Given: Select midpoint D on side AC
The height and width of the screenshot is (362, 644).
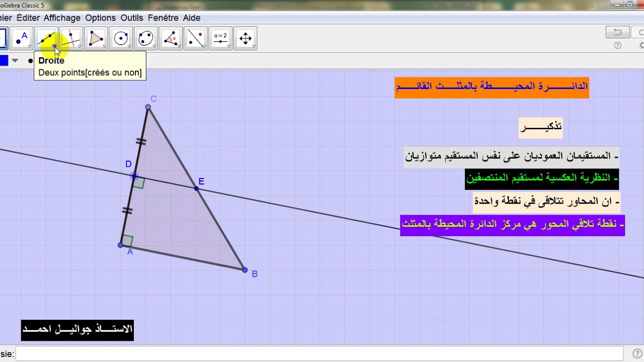Looking at the screenshot, I should coord(134,176).
